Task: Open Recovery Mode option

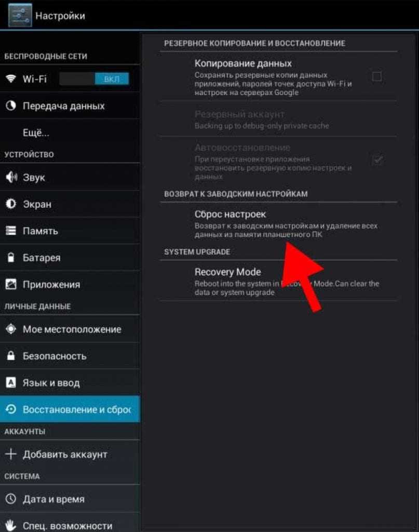Action: tap(279, 281)
